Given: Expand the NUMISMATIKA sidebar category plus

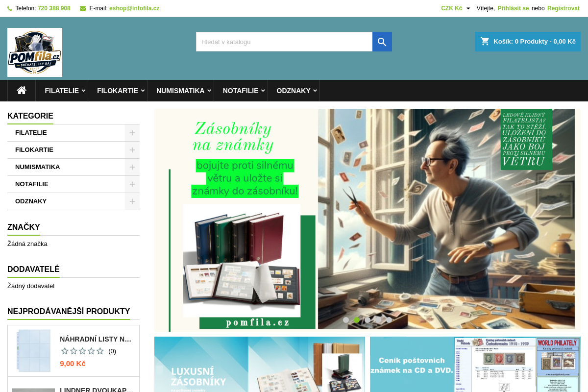Looking at the screenshot, I should pos(132,167).
